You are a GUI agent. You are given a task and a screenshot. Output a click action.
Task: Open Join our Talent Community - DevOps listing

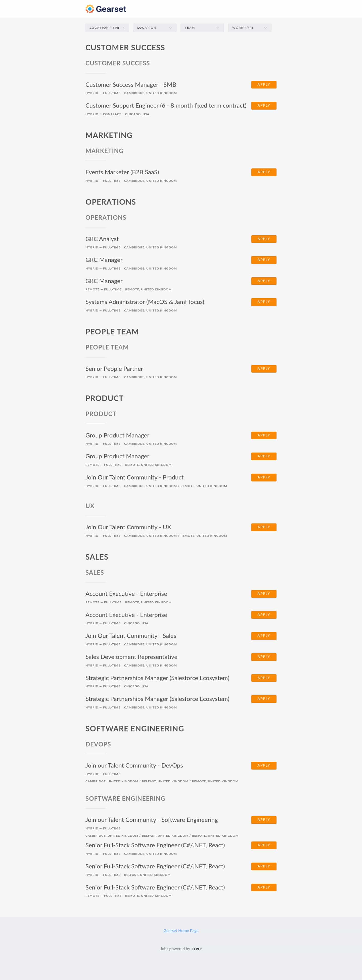pos(134,766)
